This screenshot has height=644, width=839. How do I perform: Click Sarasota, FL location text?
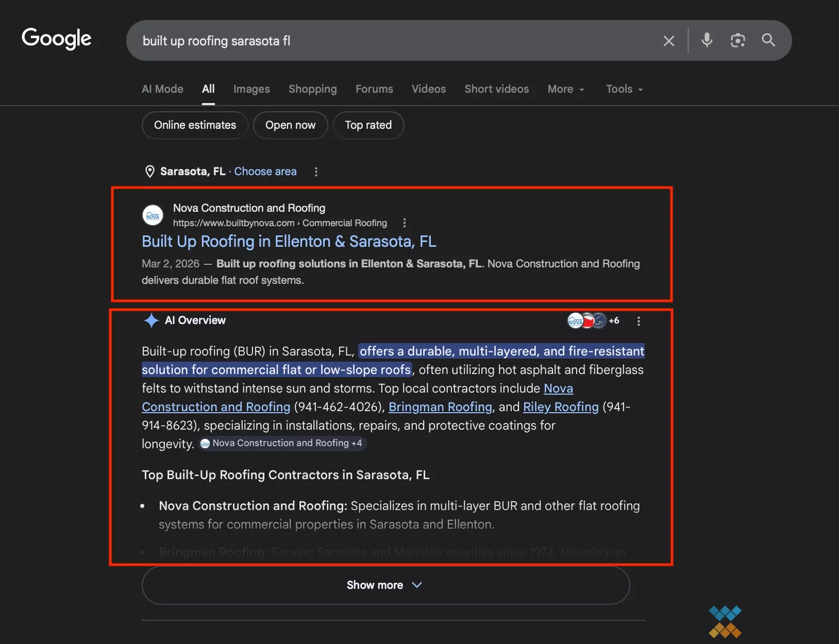coord(193,172)
